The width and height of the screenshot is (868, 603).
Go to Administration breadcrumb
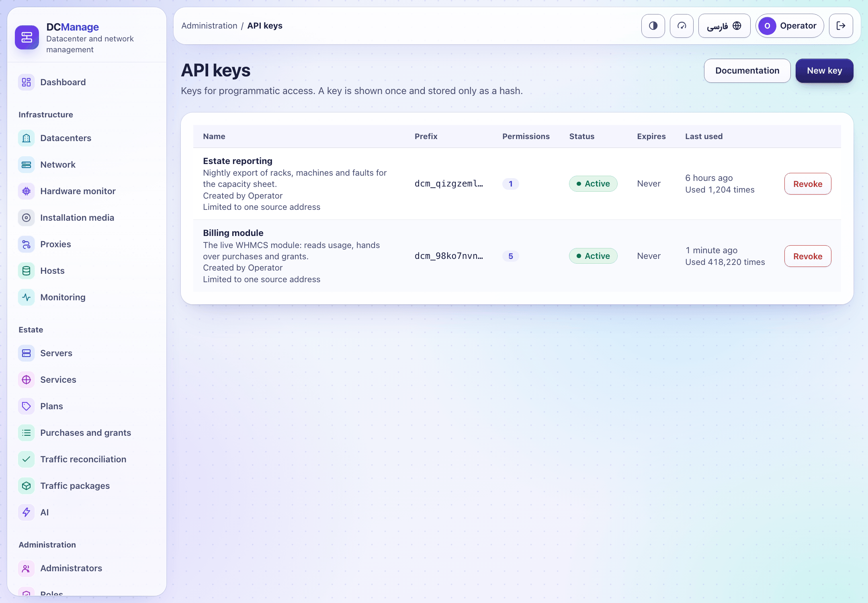[209, 26]
